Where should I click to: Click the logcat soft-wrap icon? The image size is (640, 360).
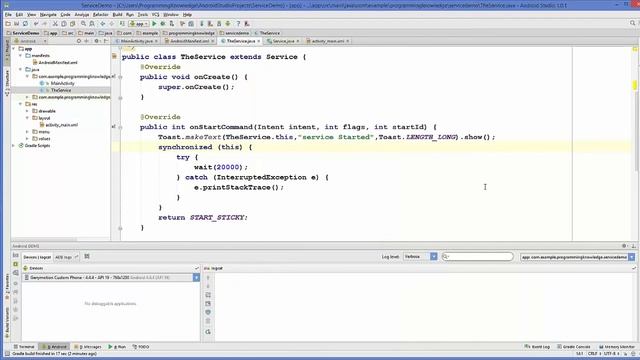point(208,295)
